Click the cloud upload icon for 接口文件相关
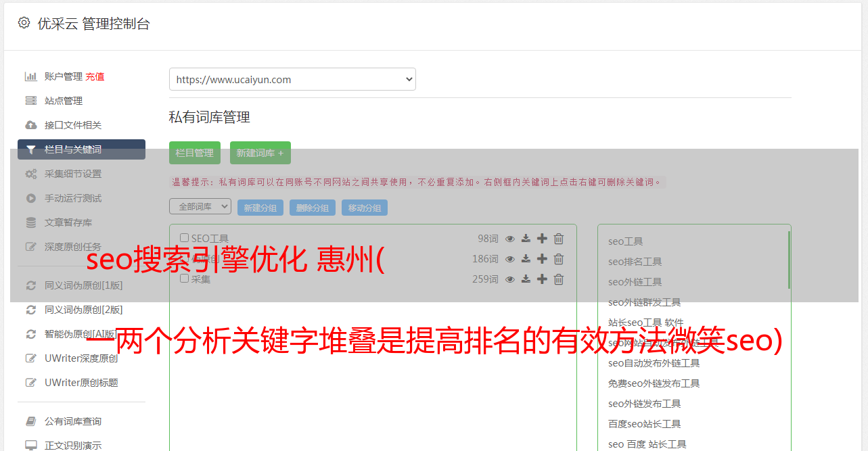This screenshot has height=451, width=868. click(30, 125)
